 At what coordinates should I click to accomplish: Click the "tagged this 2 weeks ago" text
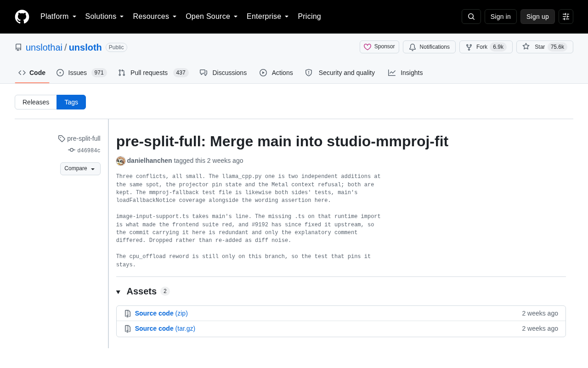(x=209, y=161)
